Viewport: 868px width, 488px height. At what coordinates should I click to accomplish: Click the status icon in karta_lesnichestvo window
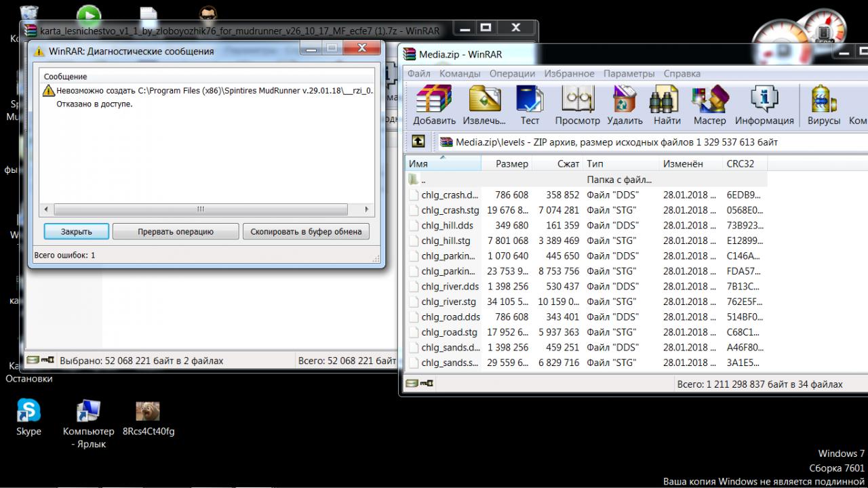(40, 361)
